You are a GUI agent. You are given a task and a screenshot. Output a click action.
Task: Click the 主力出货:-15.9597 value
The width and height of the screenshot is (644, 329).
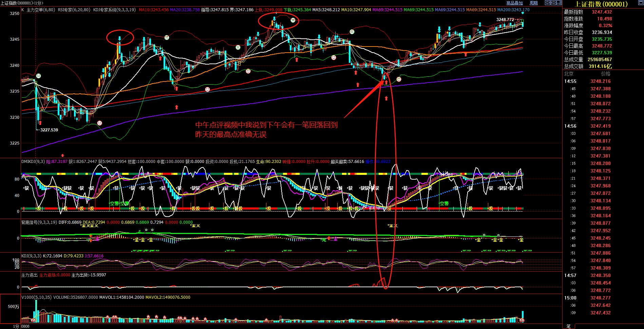point(89,275)
